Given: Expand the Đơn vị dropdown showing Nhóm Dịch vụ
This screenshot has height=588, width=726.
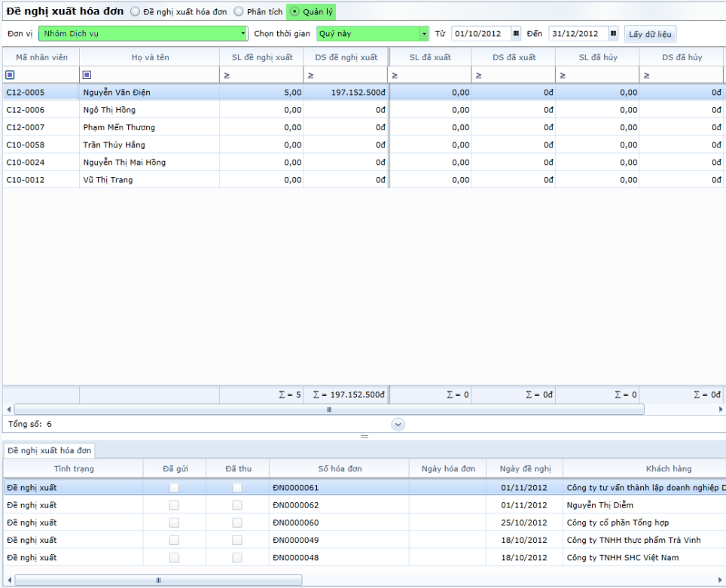Looking at the screenshot, I should pos(243,34).
